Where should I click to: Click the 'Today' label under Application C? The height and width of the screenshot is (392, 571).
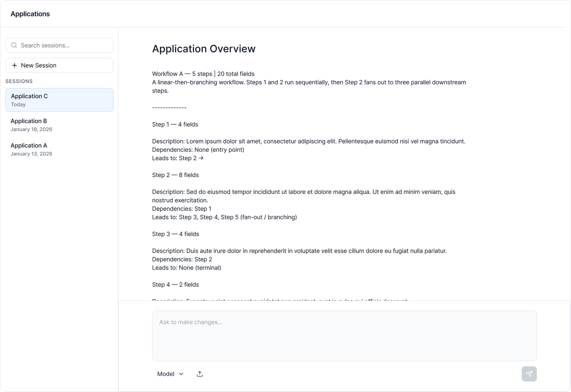coord(18,105)
